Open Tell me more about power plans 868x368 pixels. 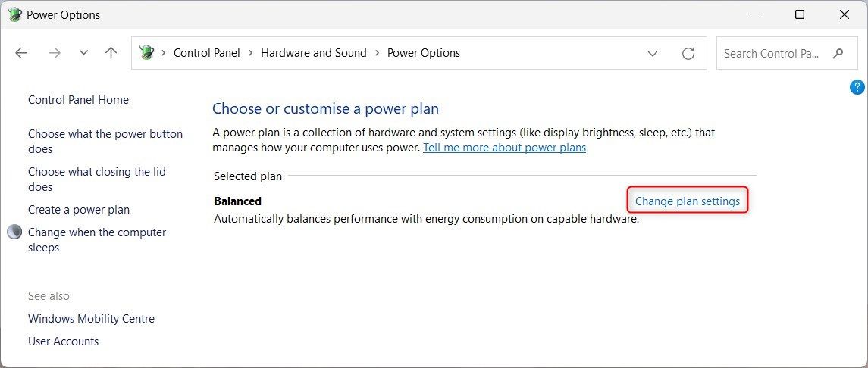(504, 148)
